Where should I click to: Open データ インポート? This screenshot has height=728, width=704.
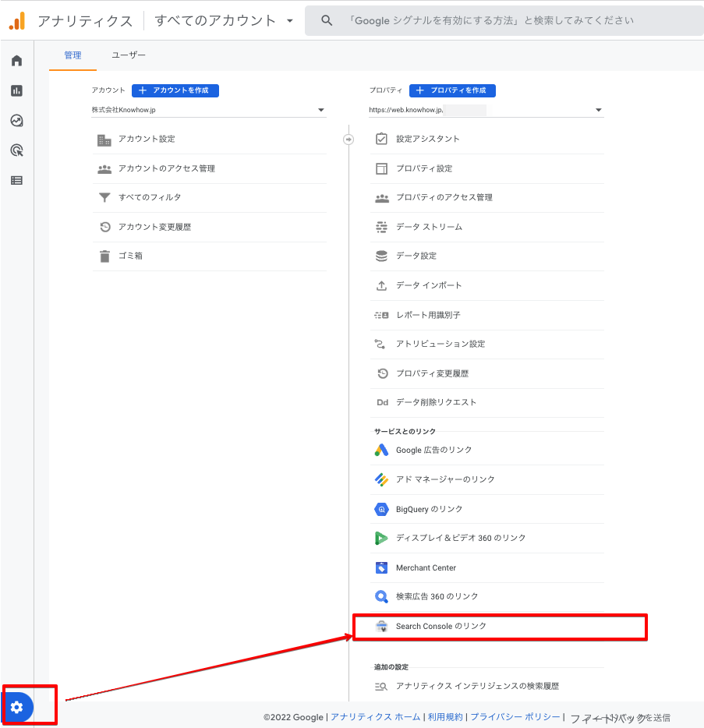[487, 285]
